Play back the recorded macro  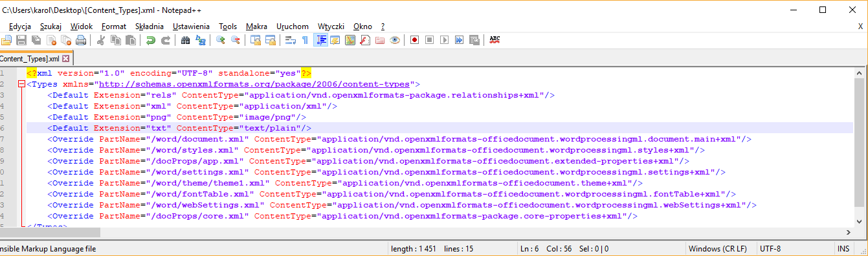pos(444,40)
